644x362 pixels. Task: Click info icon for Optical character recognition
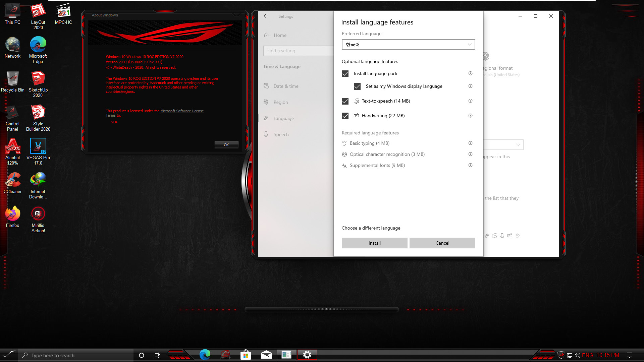[x=470, y=154]
